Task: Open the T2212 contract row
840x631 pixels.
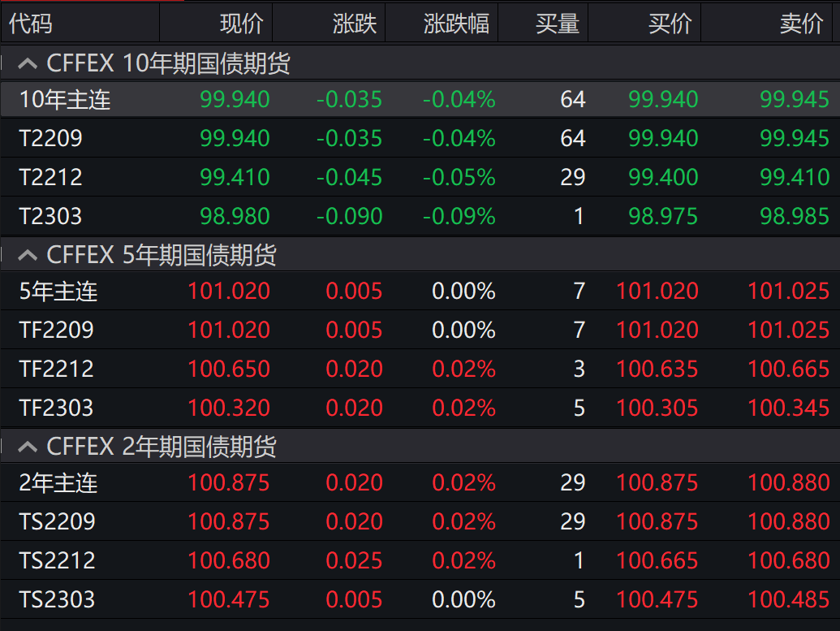Action: (x=51, y=177)
